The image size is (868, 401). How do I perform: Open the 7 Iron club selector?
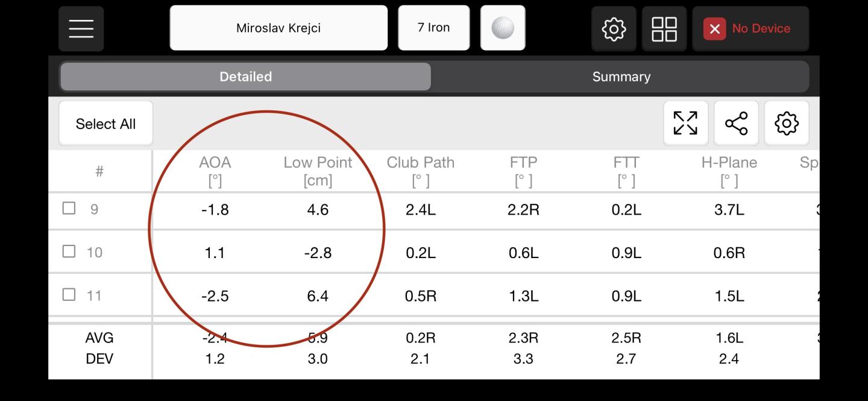(434, 28)
